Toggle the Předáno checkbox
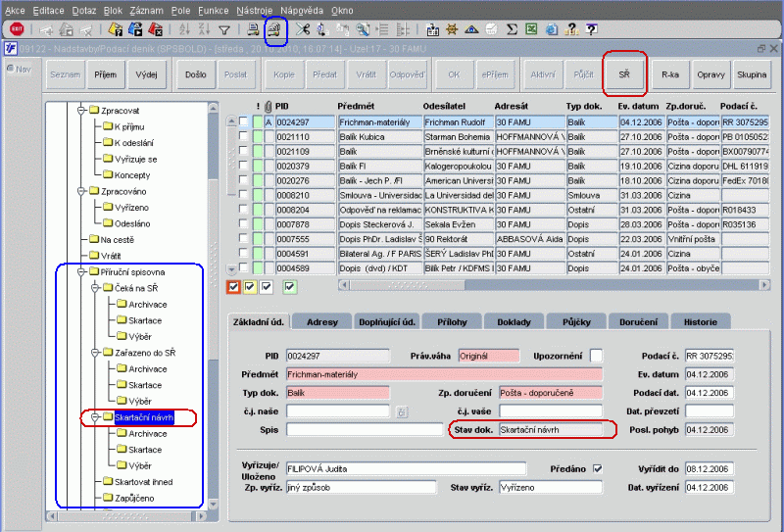 tap(597, 468)
